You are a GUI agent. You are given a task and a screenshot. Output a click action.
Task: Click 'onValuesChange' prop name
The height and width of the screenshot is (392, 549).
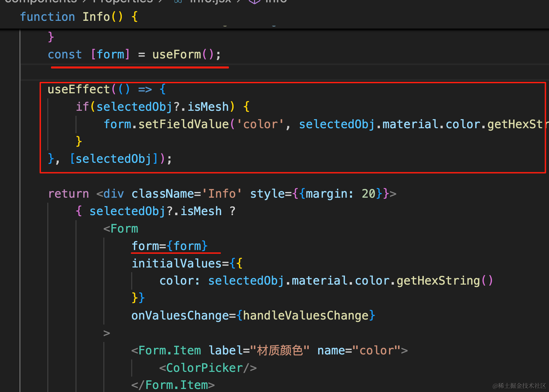[x=180, y=315]
